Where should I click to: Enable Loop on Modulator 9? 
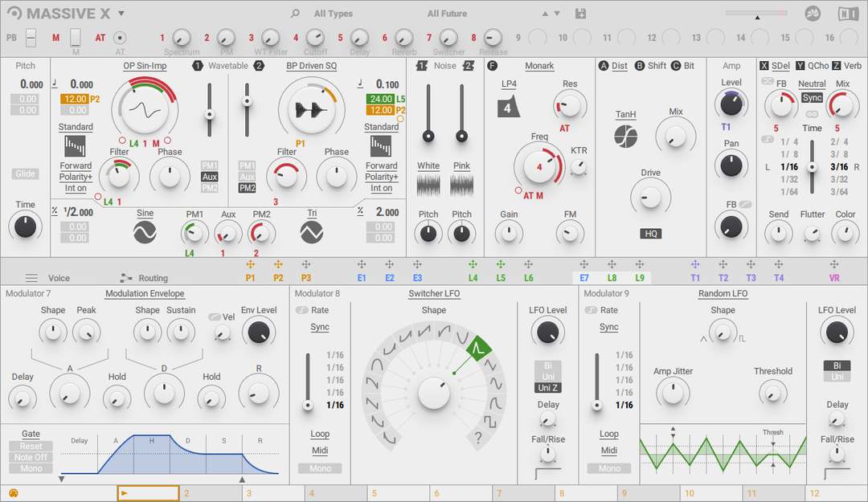click(609, 434)
